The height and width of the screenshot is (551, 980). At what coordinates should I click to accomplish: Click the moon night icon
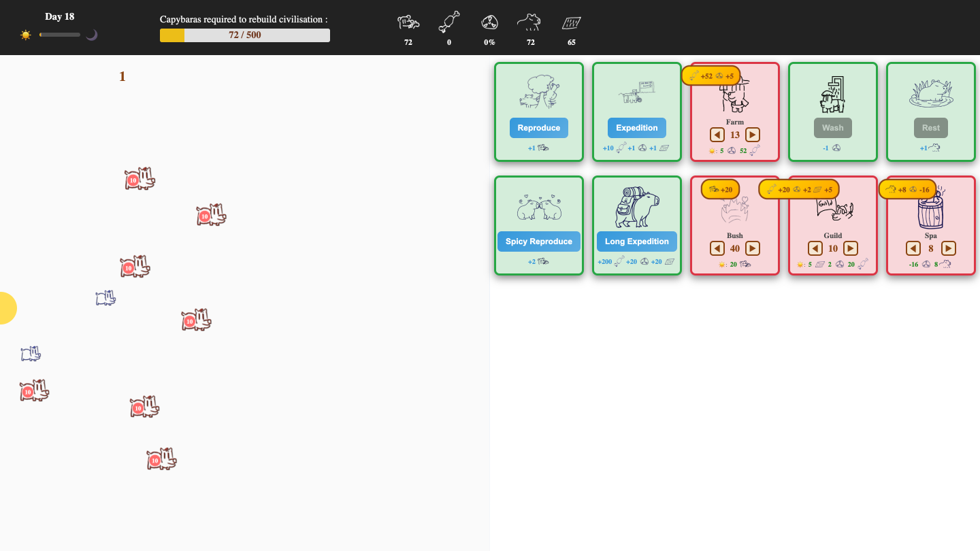pos(92,35)
